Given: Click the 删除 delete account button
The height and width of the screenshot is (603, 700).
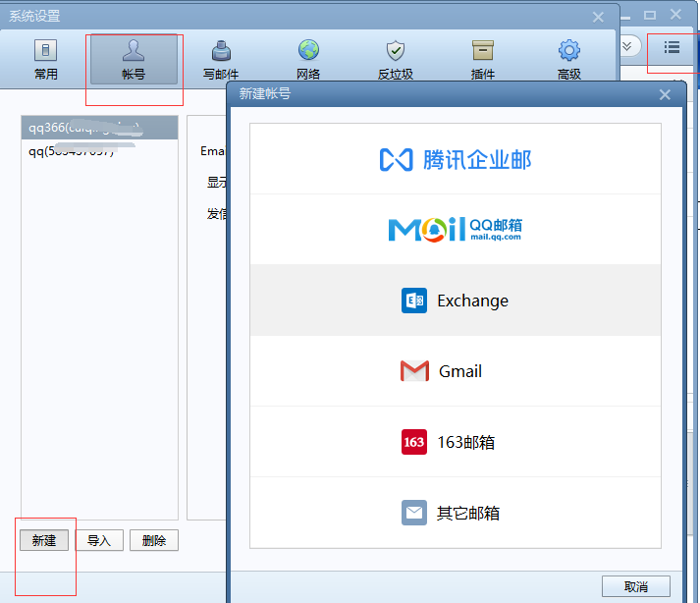Looking at the screenshot, I should click(154, 540).
